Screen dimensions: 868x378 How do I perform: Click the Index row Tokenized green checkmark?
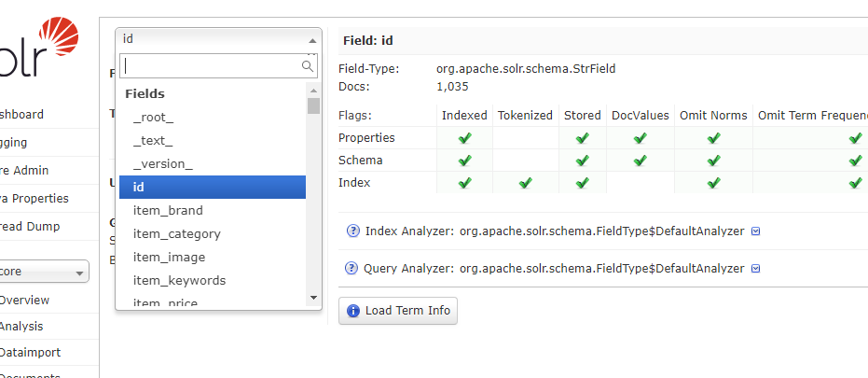(525, 182)
